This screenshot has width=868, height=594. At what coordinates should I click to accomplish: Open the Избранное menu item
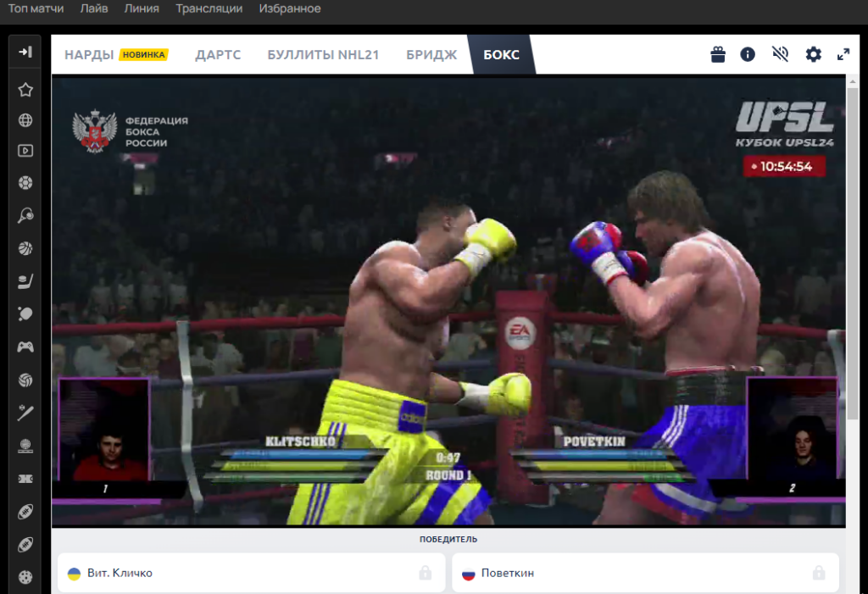click(x=290, y=8)
